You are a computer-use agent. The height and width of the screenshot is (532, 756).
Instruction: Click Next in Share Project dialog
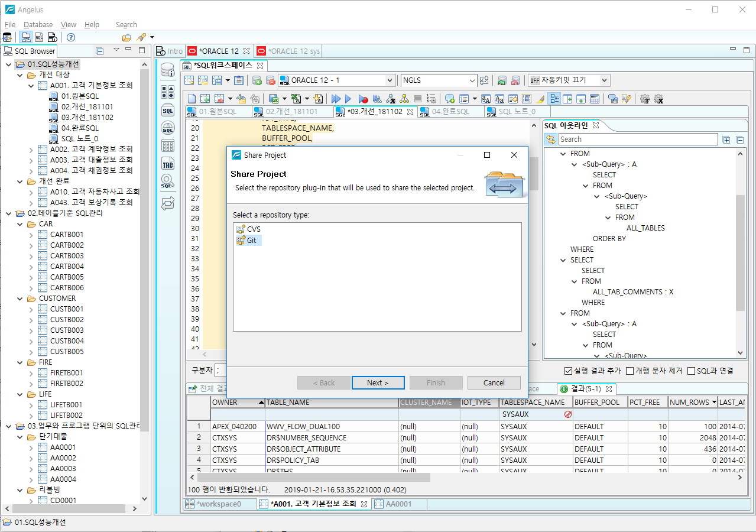point(378,382)
